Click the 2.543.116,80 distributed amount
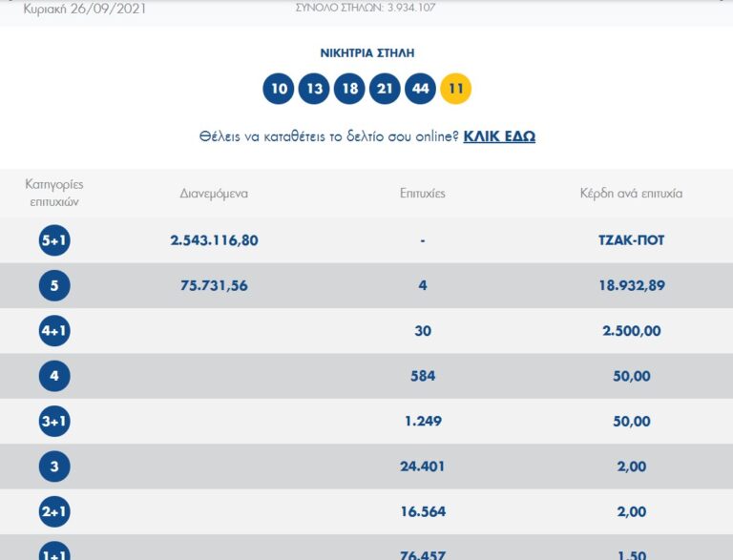733x560 pixels. click(214, 240)
